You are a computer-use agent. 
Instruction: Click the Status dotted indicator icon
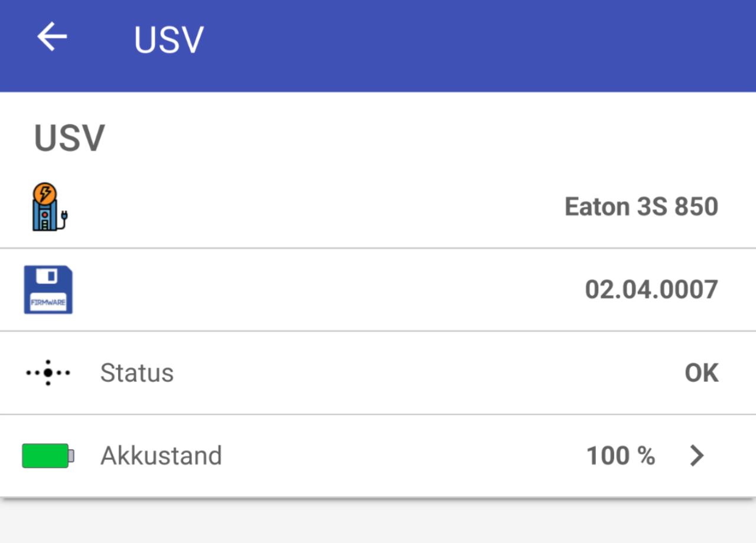[48, 372]
